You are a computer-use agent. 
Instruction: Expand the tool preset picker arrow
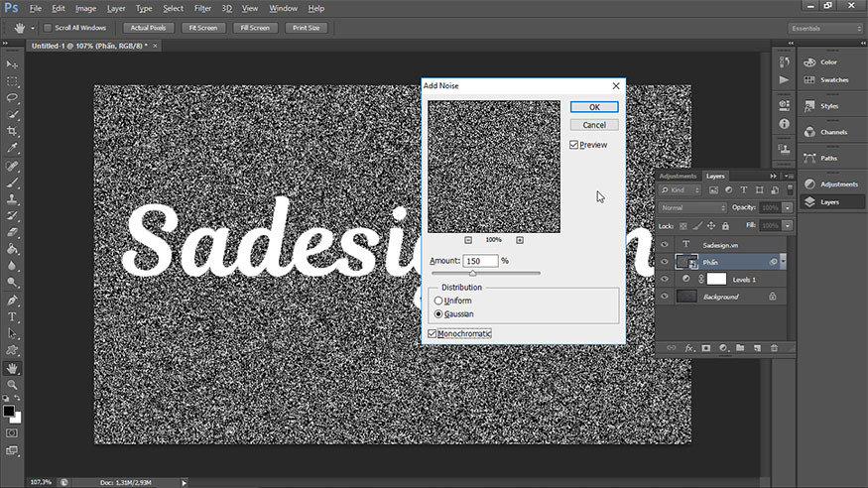pyautogui.click(x=33, y=28)
